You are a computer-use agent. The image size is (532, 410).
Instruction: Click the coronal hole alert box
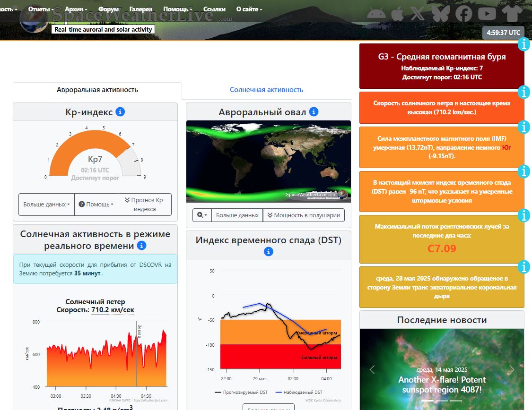(x=442, y=287)
